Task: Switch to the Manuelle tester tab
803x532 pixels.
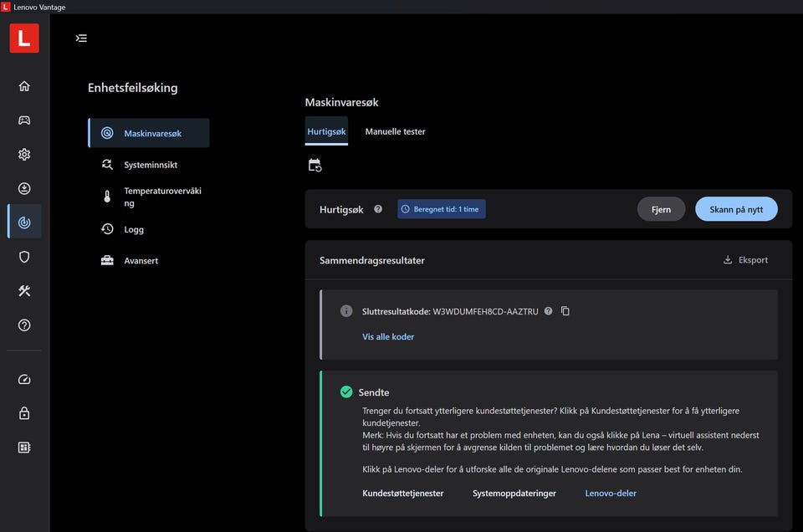Action: (395, 131)
